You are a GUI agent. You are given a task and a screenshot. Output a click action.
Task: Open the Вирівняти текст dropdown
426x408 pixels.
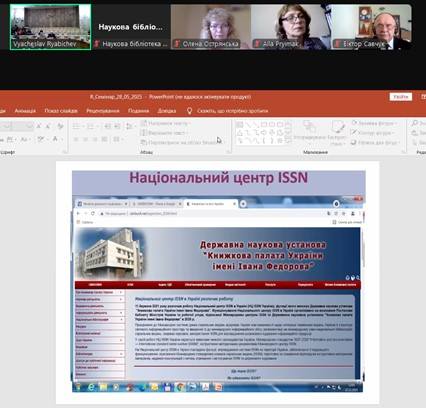[x=163, y=133]
